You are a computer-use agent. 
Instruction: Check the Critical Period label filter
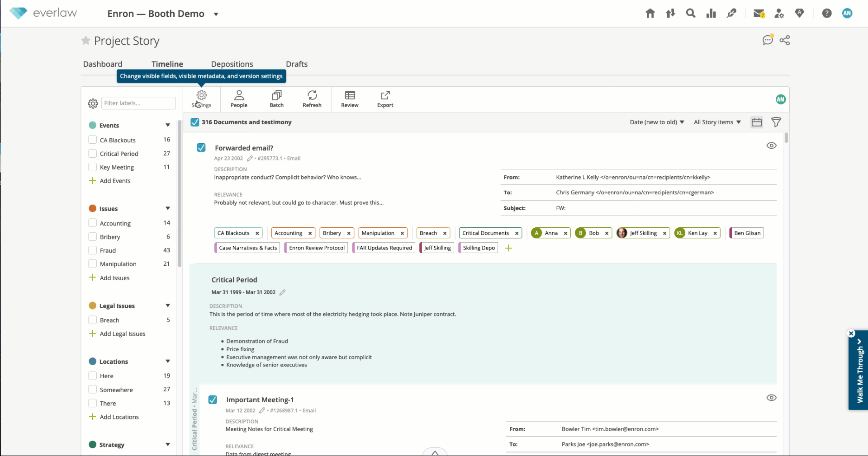(93, 154)
